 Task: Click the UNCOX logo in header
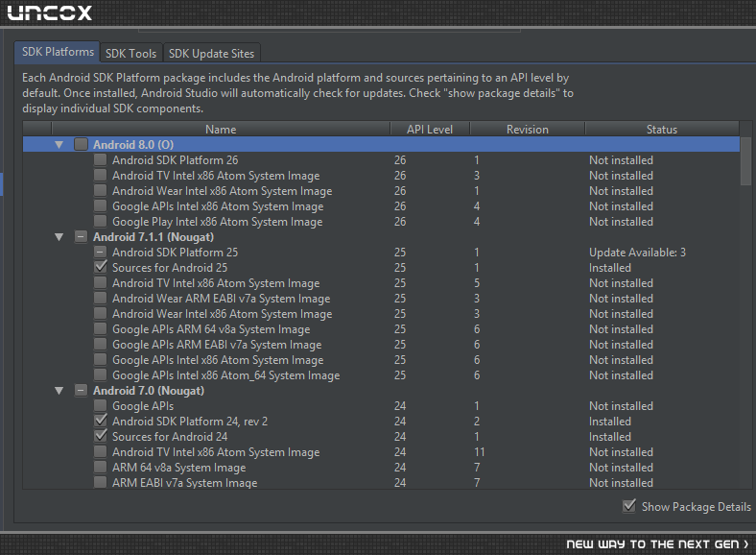pos(50,13)
